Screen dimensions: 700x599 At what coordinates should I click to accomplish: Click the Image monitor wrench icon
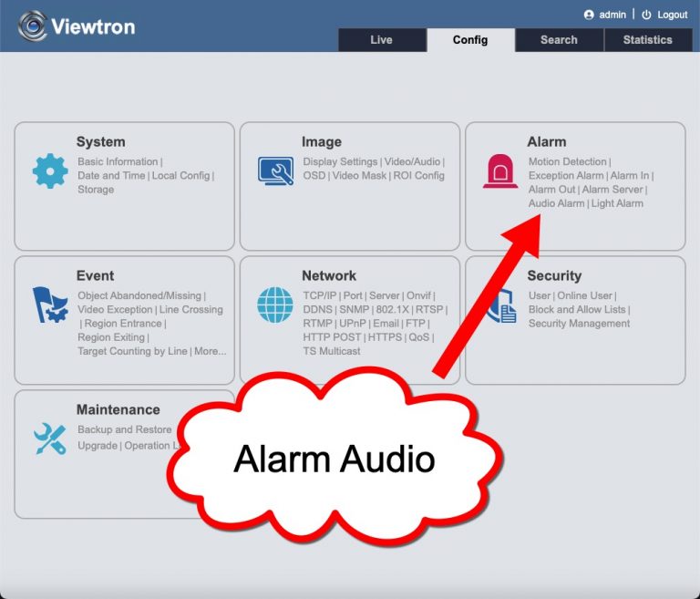[x=275, y=170]
